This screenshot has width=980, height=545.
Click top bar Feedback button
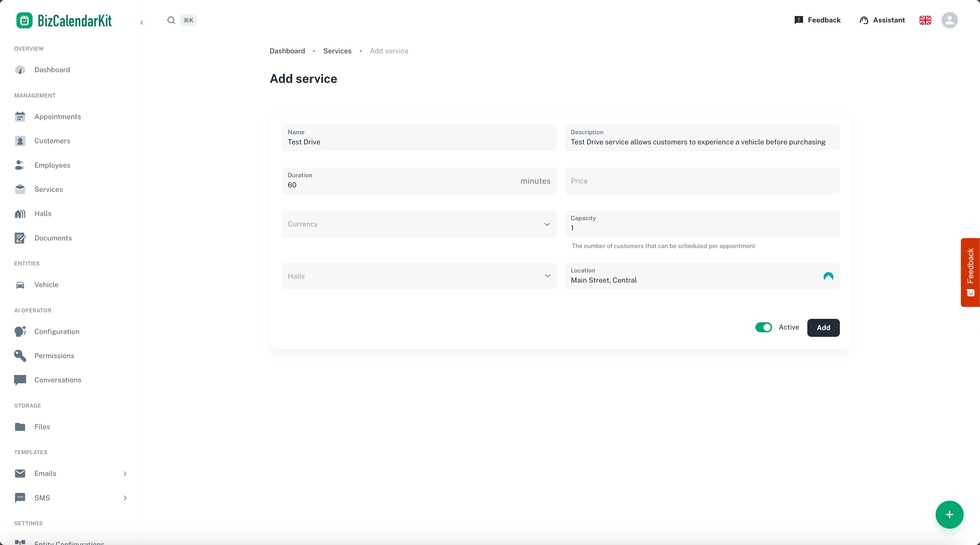click(817, 20)
